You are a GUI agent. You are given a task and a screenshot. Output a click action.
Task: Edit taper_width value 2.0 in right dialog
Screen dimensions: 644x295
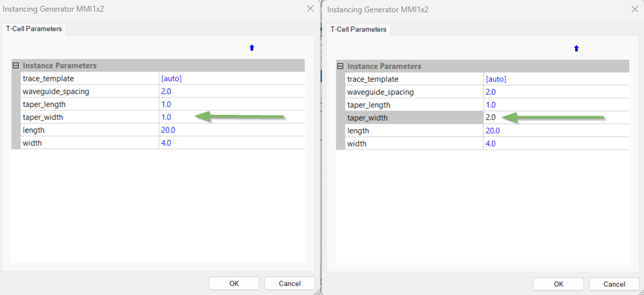pyautogui.click(x=490, y=117)
